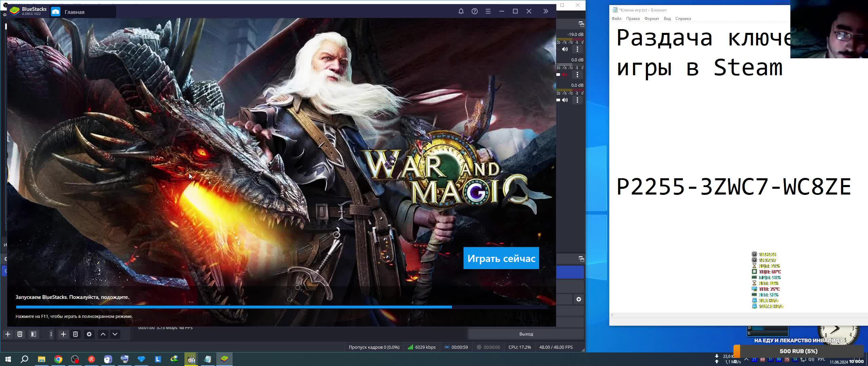
Task: Open options for third audio channel
Action: point(577,100)
